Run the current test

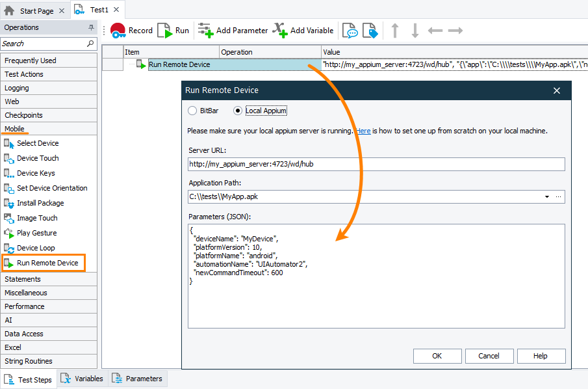[172, 30]
